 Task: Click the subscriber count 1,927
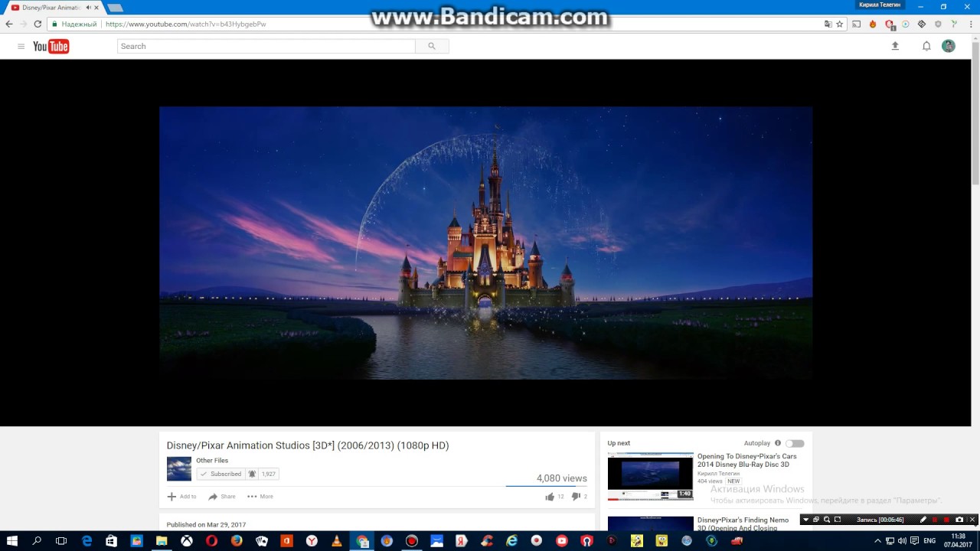click(x=269, y=474)
